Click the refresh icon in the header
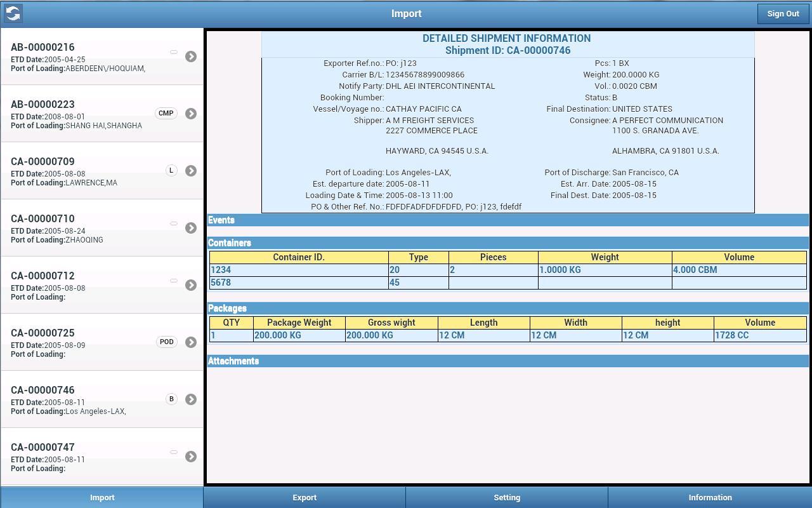 pyautogui.click(x=13, y=13)
